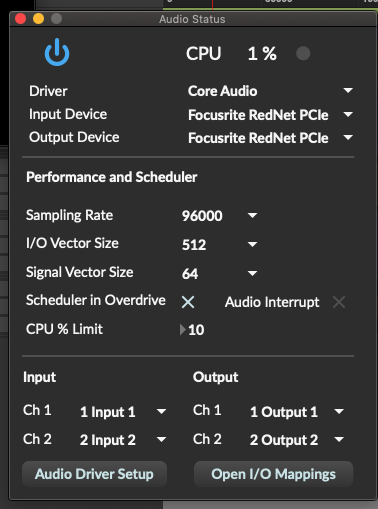
Task: Expand the I/O Vector Size dropdown
Action: pos(252,244)
